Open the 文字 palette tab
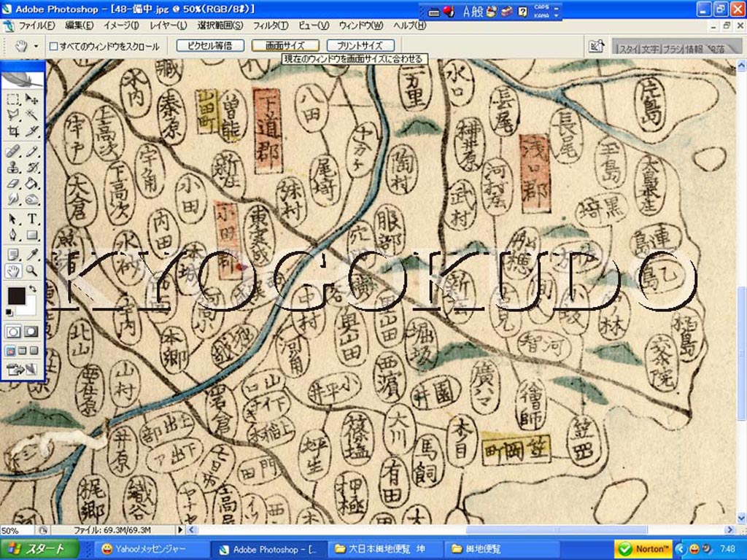Screen dimensions: 747x560 [x=650, y=49]
